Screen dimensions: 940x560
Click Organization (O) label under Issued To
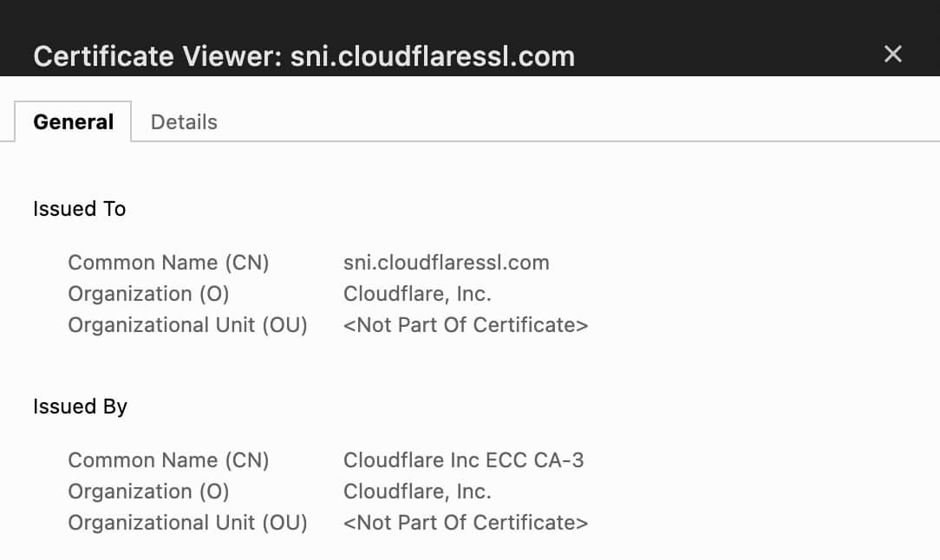148,294
